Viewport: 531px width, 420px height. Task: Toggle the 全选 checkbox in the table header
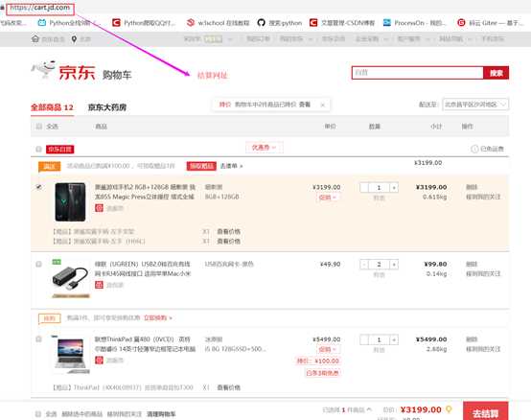tap(39, 127)
